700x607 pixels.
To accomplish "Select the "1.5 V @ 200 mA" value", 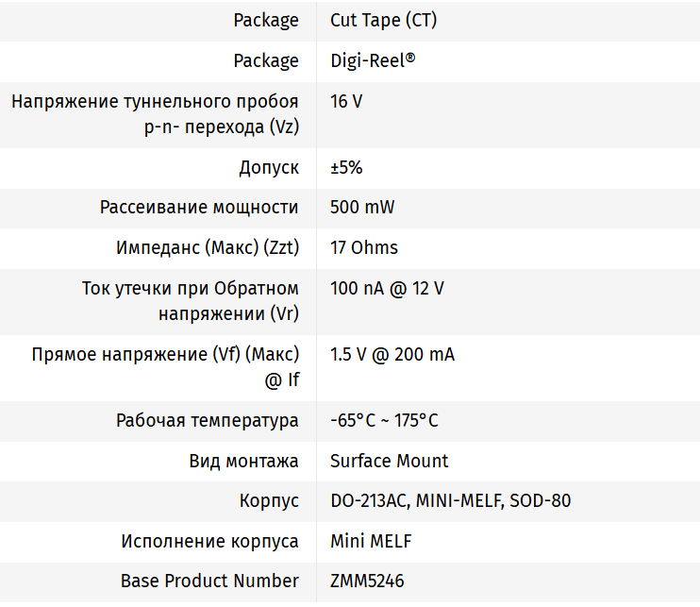I will click(392, 355).
